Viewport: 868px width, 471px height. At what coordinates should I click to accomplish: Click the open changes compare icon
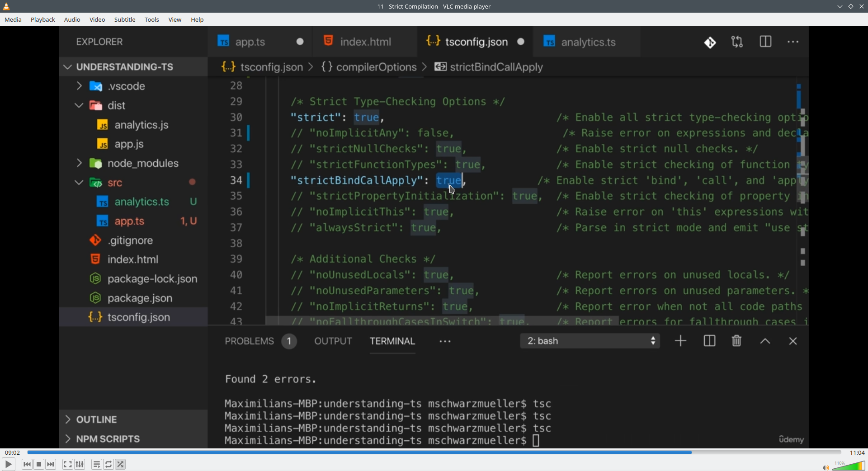pos(737,42)
